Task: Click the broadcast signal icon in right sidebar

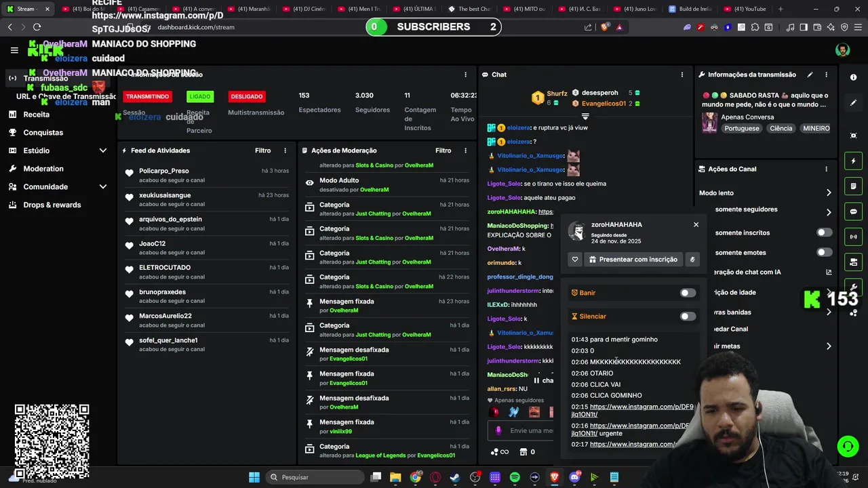Action: (x=853, y=237)
